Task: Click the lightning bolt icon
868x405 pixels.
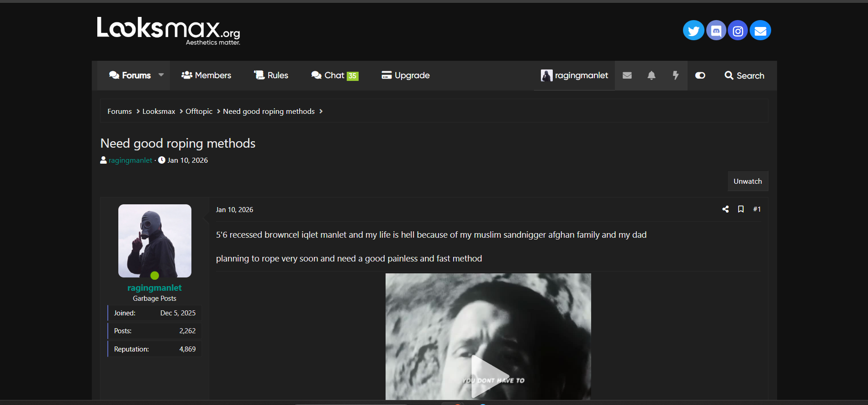Action: pos(675,75)
